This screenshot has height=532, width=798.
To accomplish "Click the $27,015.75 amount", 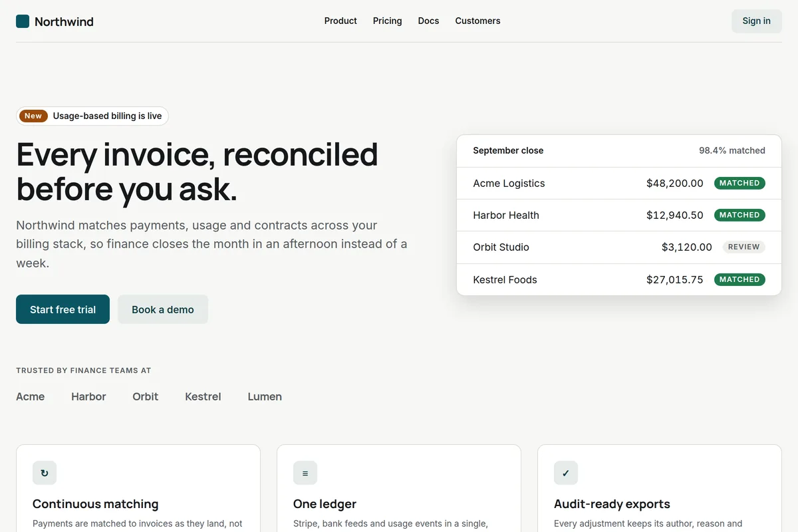I will click(x=674, y=280).
